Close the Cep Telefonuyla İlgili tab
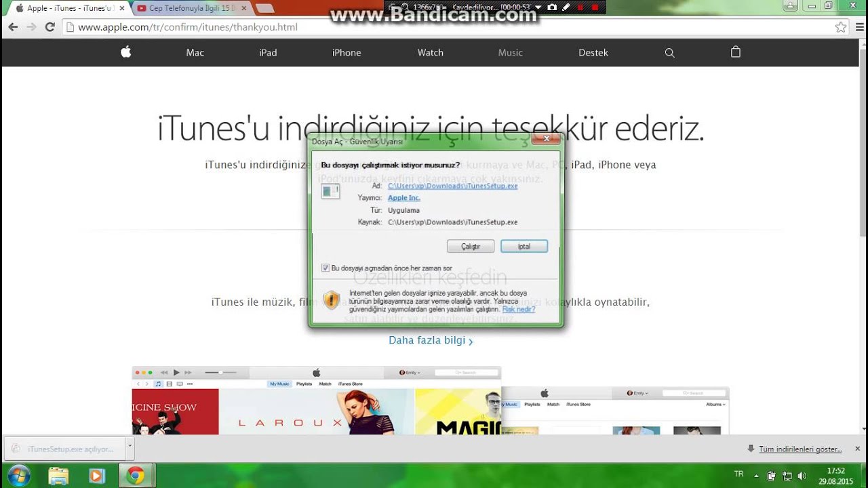Image resolution: width=868 pixels, height=488 pixels. click(x=244, y=8)
